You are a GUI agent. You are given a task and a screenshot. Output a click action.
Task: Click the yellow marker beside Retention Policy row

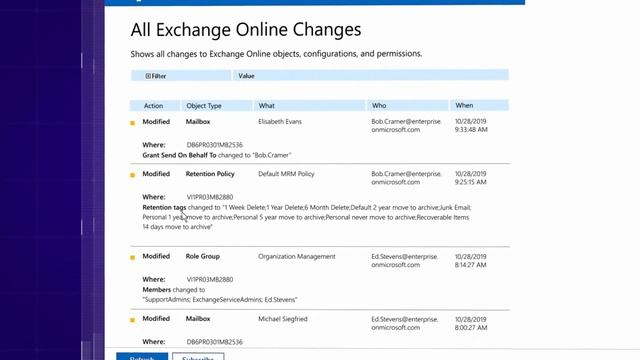[132, 175]
